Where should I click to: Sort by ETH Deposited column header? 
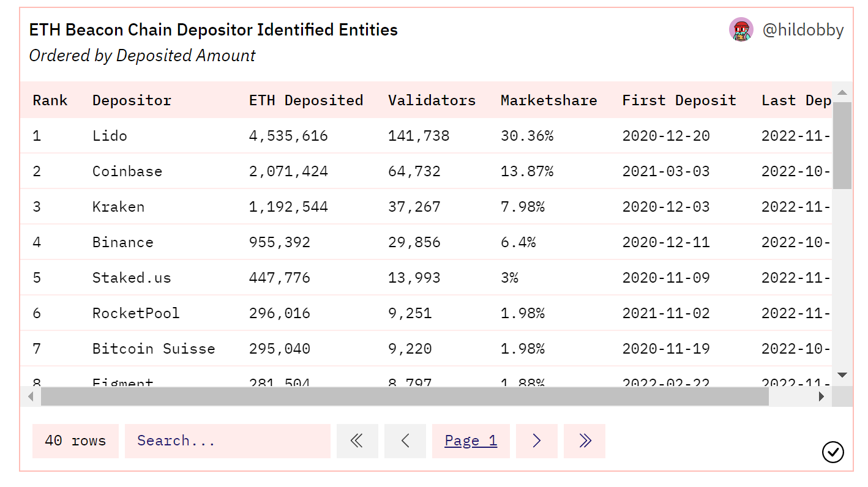tap(305, 100)
